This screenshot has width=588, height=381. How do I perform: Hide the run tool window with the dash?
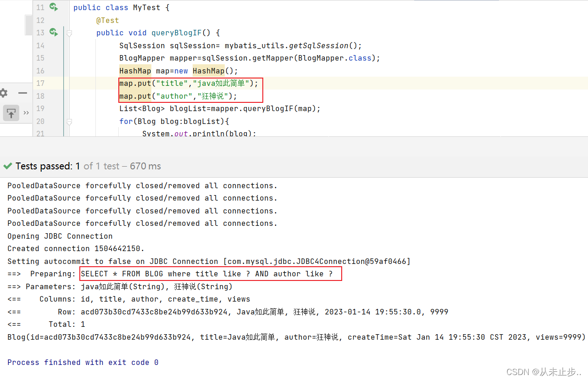[22, 93]
